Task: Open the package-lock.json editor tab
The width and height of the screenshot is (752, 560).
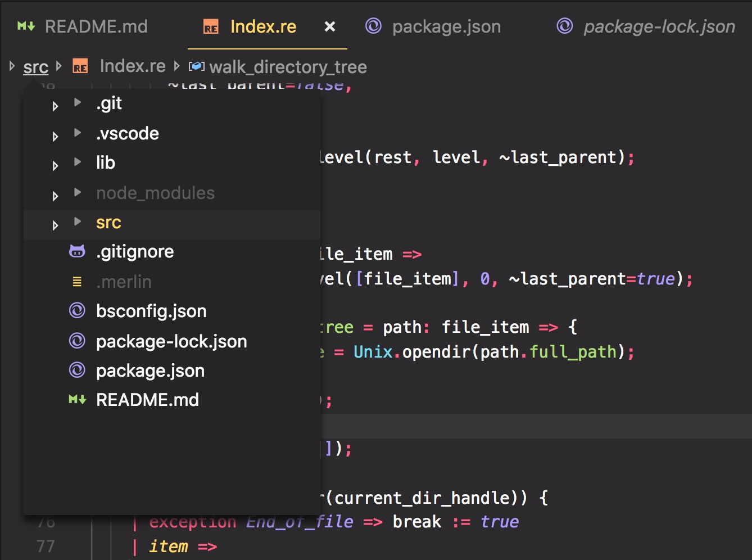Action: click(x=659, y=26)
